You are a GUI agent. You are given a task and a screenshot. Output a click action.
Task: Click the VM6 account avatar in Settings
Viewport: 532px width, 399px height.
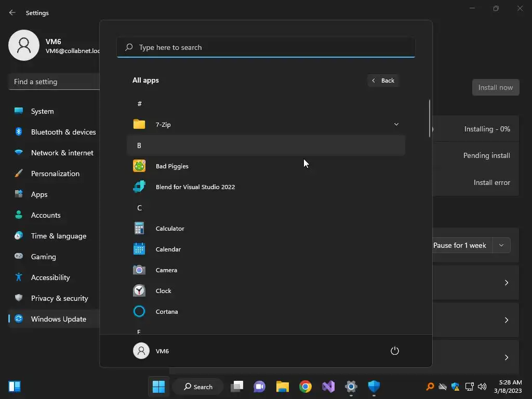coord(24,45)
